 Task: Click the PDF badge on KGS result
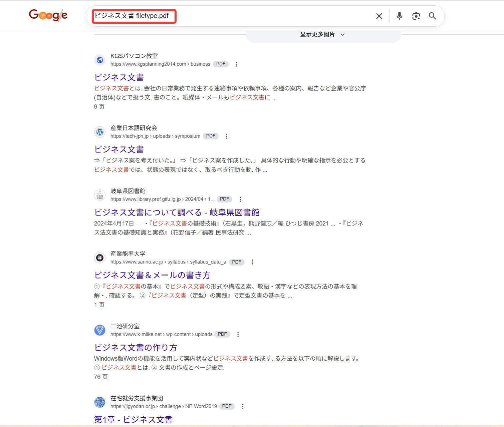pyautogui.click(x=221, y=64)
